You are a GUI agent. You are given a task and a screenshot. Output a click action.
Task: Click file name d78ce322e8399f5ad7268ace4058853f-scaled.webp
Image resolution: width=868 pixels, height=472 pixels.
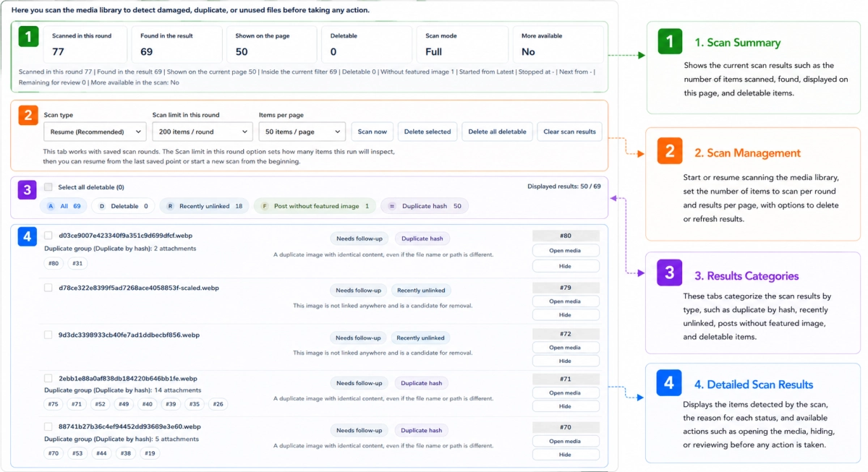pos(138,288)
